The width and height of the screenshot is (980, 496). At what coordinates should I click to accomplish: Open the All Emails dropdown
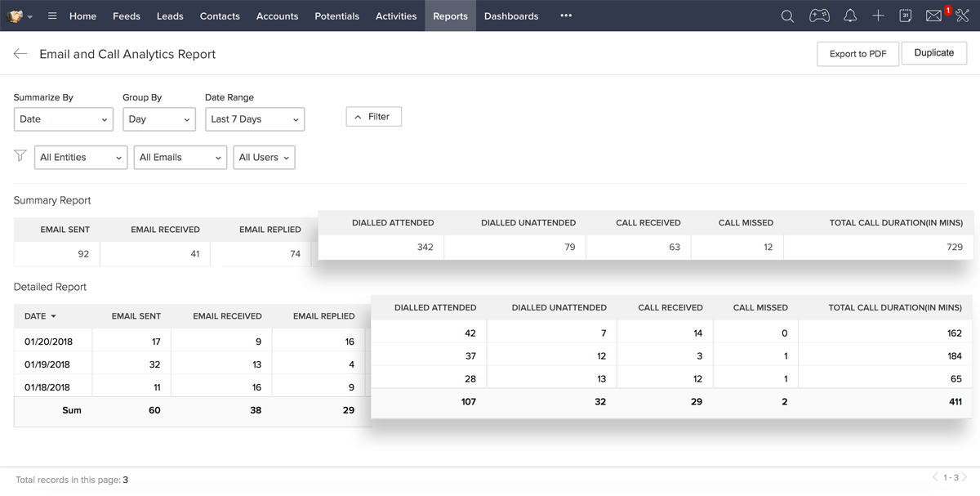point(180,158)
